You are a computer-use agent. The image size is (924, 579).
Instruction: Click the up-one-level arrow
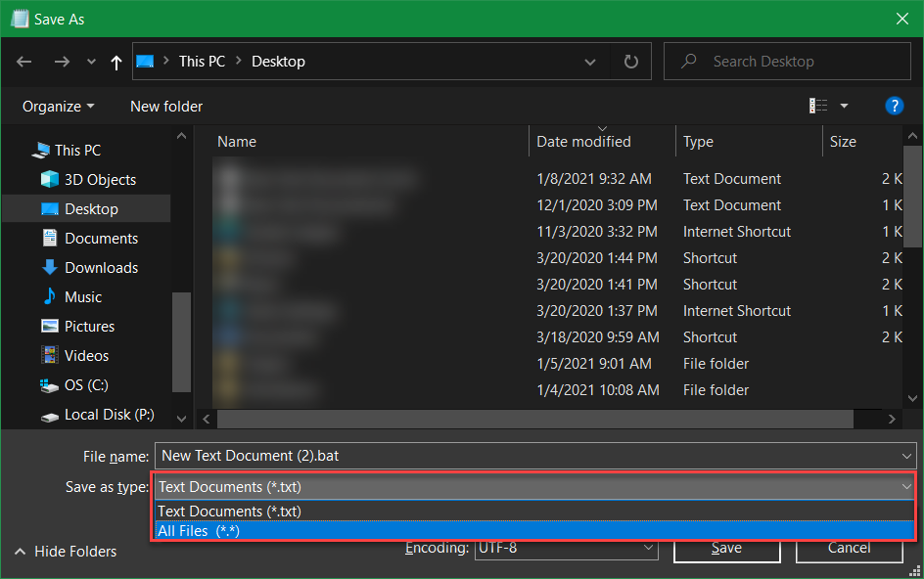(x=115, y=61)
